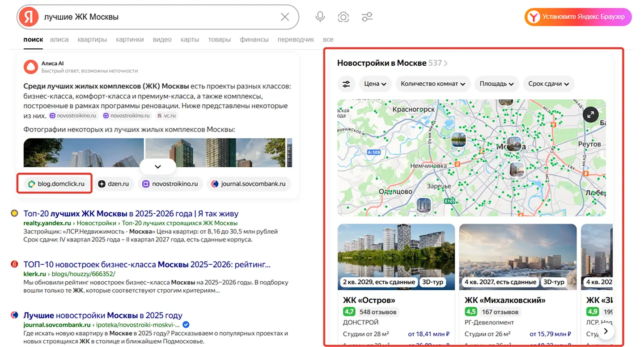Click first building photo in Alisa answer
Viewport: 644px width, 347px height.
pyautogui.click(x=84, y=152)
